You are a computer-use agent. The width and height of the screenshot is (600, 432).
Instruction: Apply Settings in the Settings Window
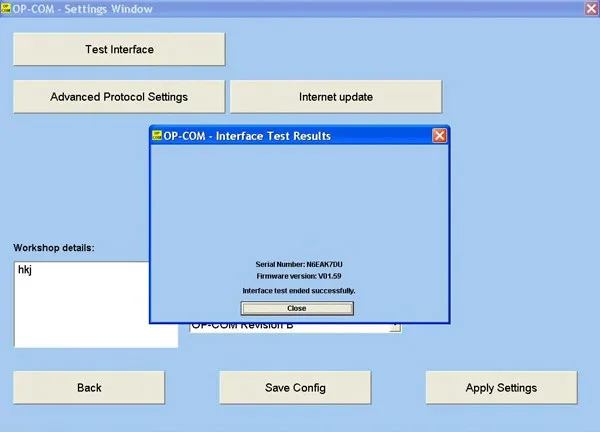pos(501,388)
